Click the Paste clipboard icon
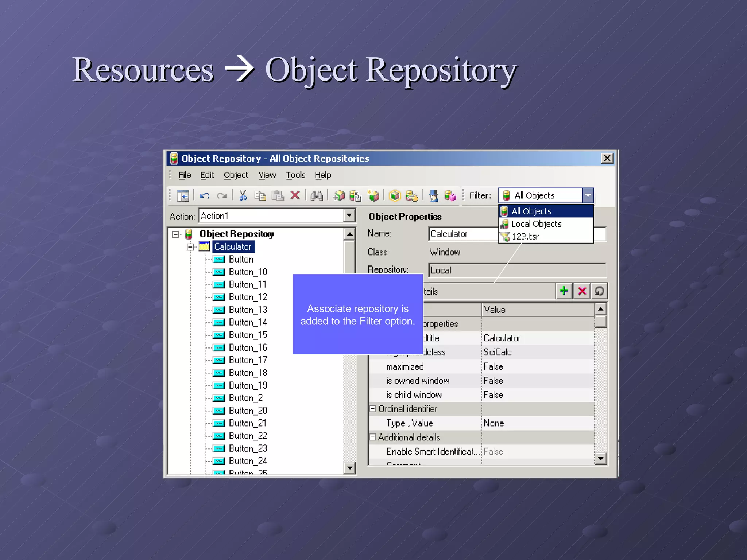The height and width of the screenshot is (560, 747). click(278, 196)
